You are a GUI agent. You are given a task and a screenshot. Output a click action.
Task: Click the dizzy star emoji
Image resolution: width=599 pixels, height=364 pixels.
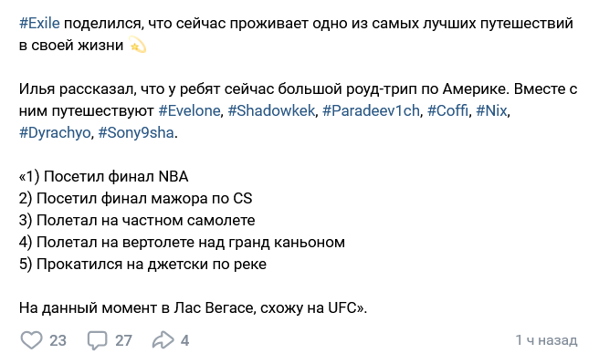coord(138,46)
